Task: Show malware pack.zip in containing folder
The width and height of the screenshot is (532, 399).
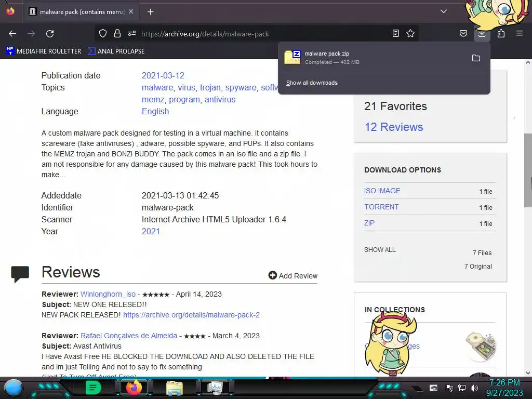Action: (x=476, y=58)
